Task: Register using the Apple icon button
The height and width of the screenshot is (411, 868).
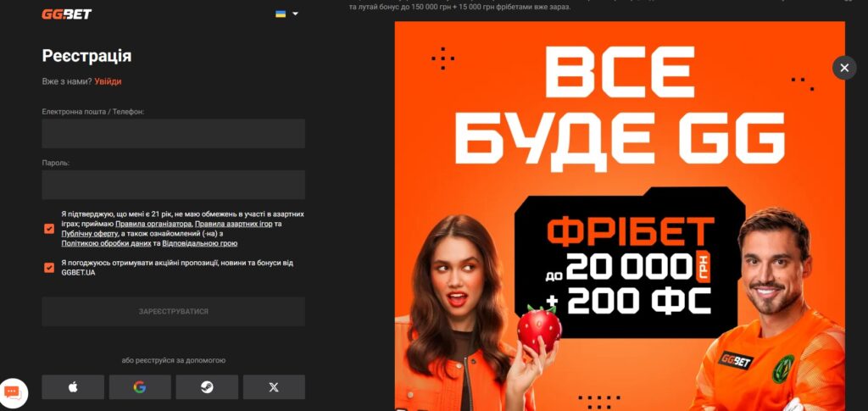Action: (73, 387)
